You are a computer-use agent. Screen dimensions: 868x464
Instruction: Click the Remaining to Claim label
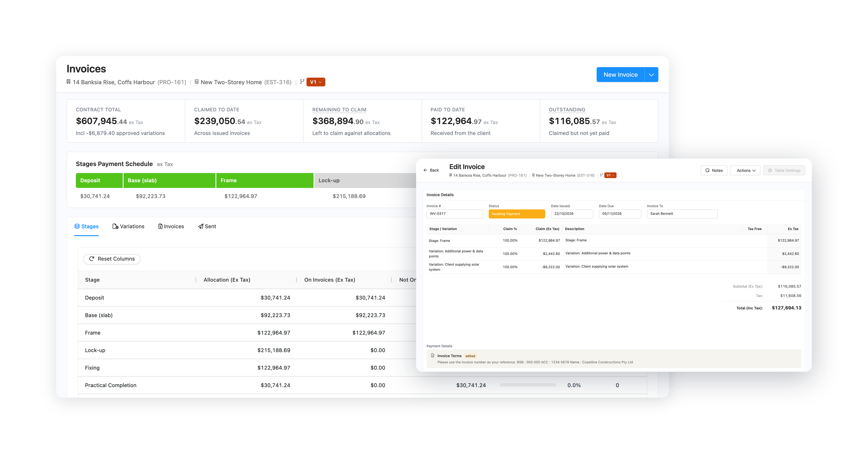point(339,110)
